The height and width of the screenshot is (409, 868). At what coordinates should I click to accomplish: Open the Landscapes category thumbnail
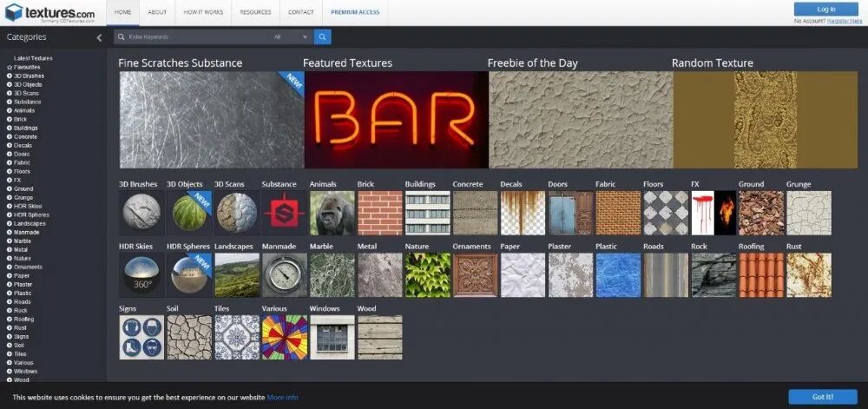(237, 275)
